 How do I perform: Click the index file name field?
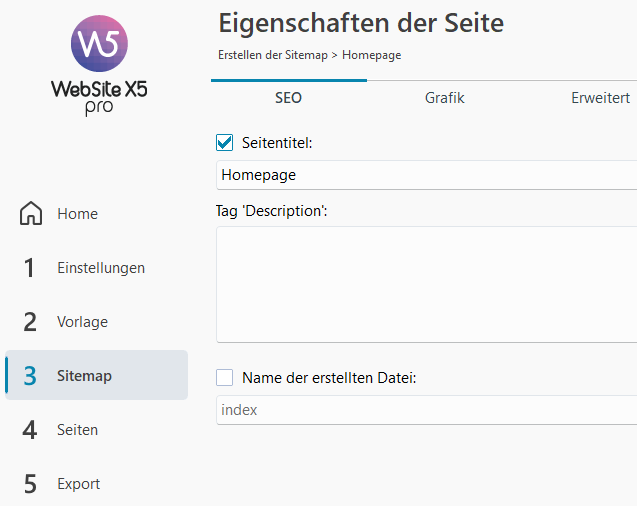coord(426,410)
